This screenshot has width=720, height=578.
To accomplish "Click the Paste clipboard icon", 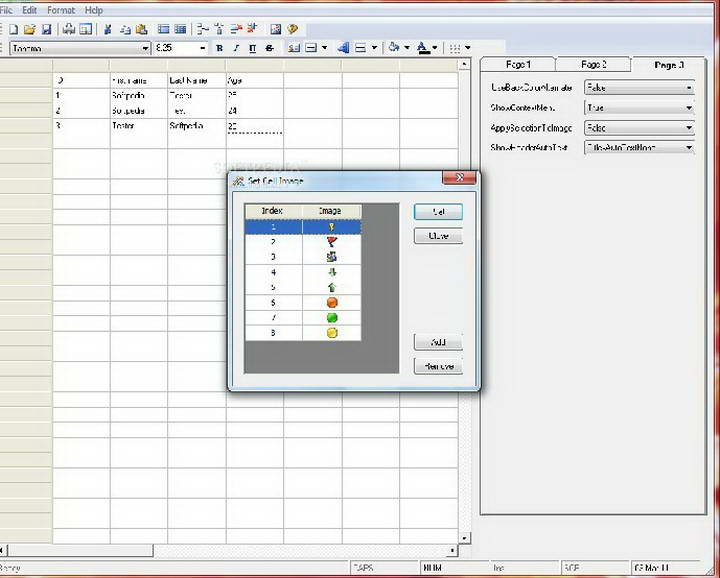I will (x=141, y=30).
